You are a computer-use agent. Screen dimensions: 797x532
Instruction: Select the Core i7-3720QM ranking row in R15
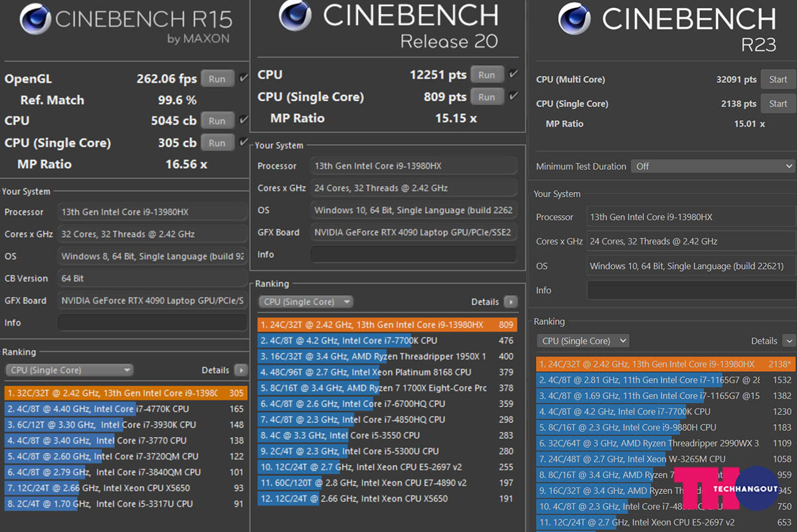126,456
